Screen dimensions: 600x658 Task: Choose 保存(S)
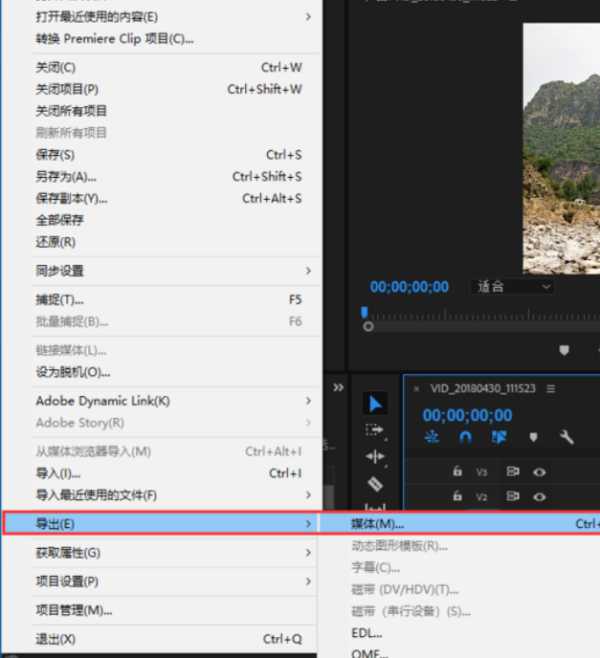click(x=175, y=155)
